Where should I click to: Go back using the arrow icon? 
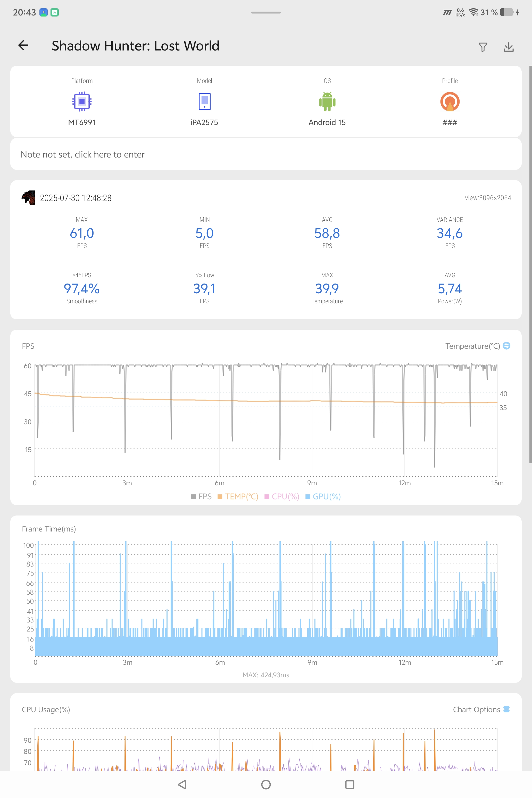(x=23, y=45)
